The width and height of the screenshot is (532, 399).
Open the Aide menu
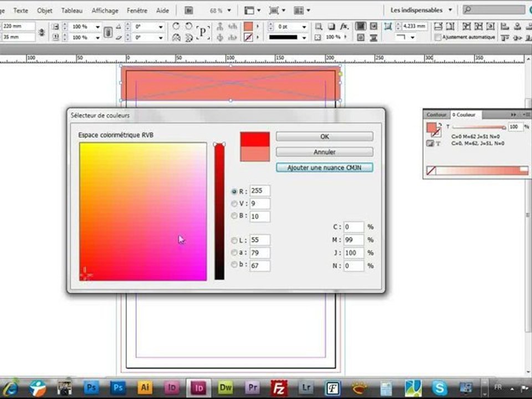pyautogui.click(x=162, y=11)
